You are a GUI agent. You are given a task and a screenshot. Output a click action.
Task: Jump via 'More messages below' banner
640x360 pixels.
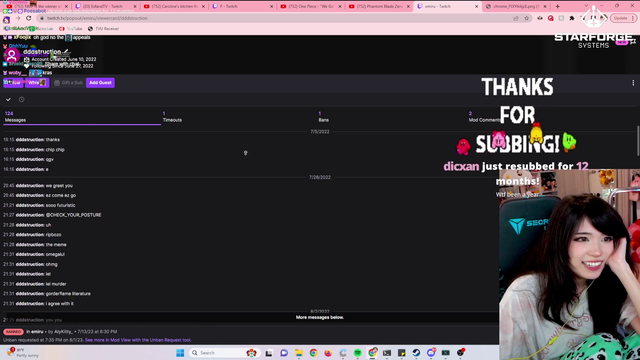tap(320, 317)
